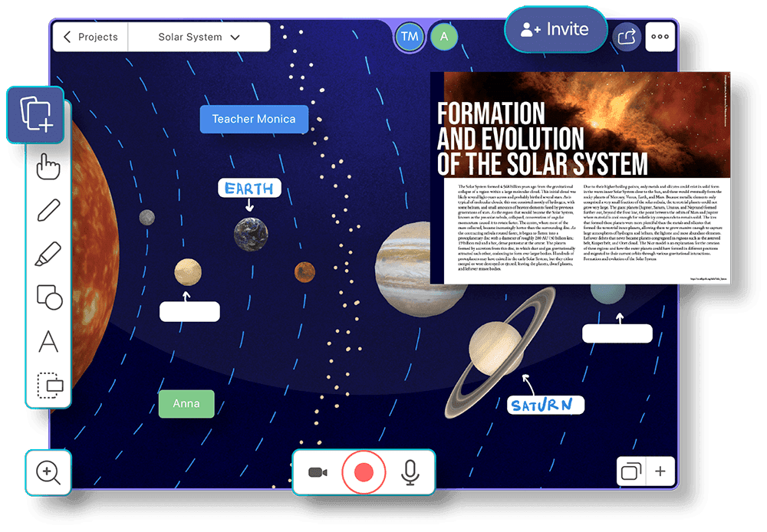The image size is (767, 532).
Task: Select the shapes tool
Action: point(49,297)
